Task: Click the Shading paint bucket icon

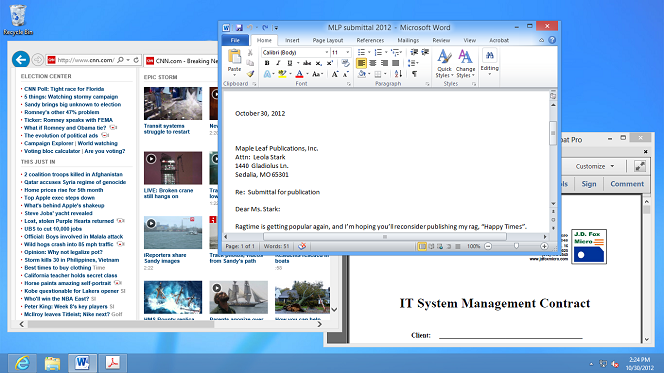Action: point(362,74)
